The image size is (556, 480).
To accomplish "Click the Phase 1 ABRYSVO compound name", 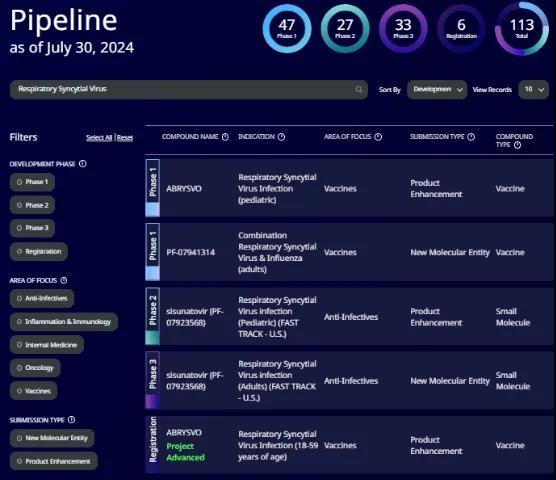I will click(x=184, y=189).
